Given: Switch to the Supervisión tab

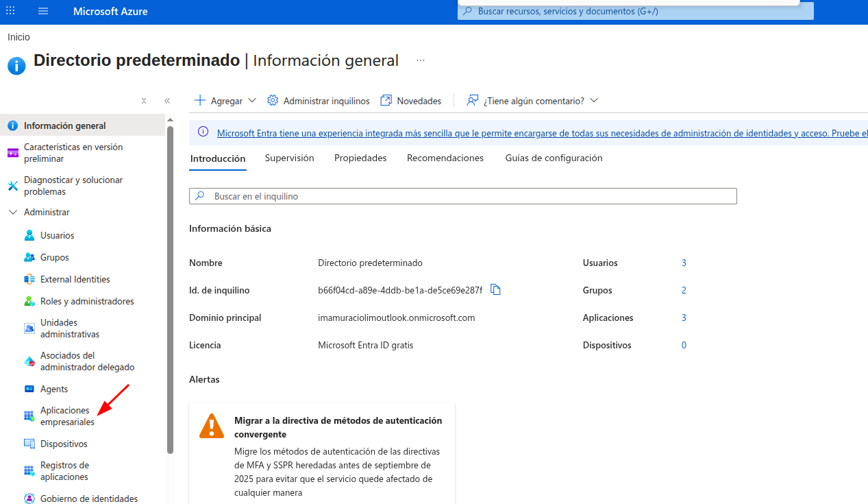Looking at the screenshot, I should click(290, 158).
